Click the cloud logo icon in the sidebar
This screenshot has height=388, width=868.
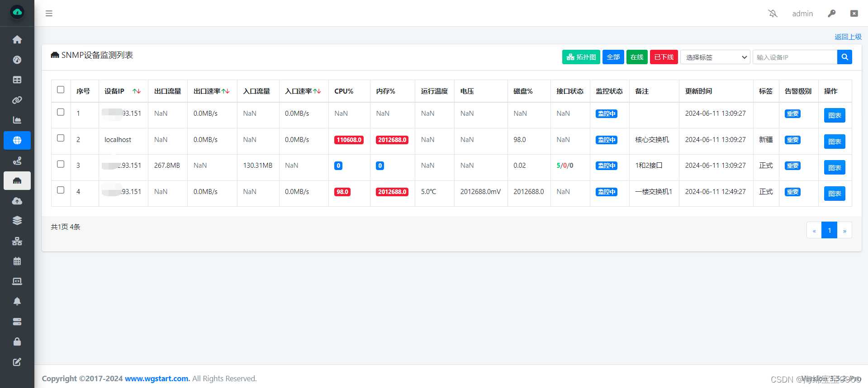click(17, 12)
